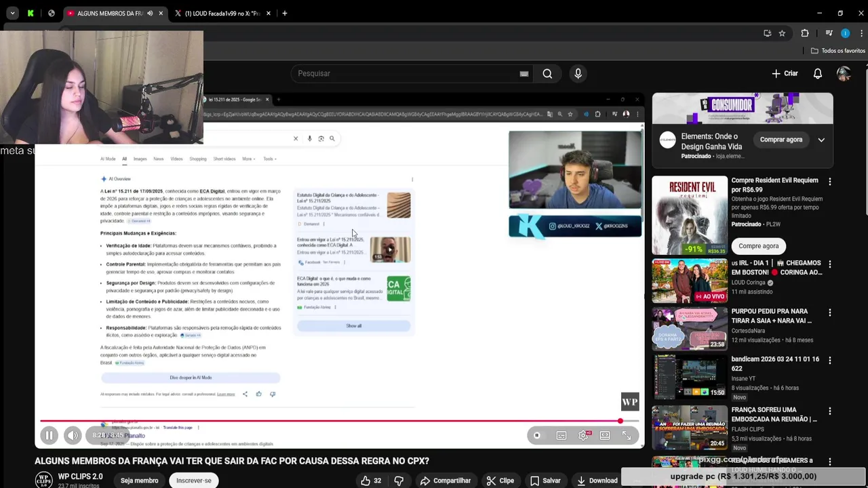Open the LOUD Coringa live stream thumbnail
The width and height of the screenshot is (868, 488).
click(690, 281)
